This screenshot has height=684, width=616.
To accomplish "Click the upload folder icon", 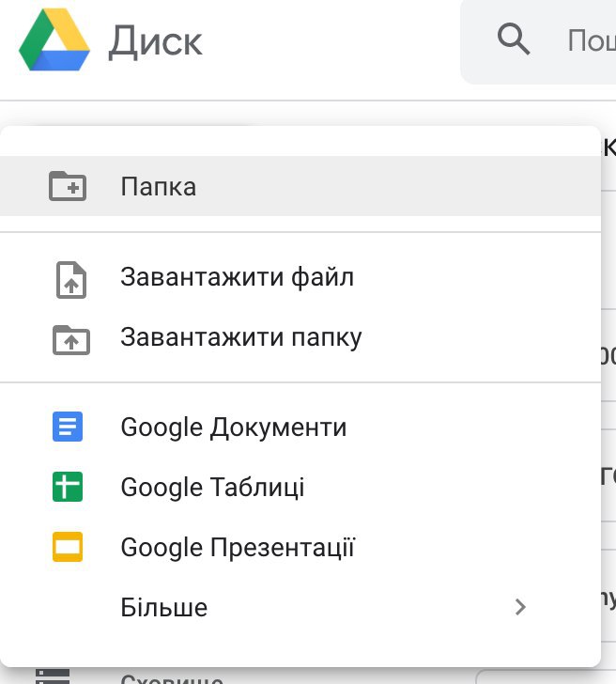I will [70, 338].
